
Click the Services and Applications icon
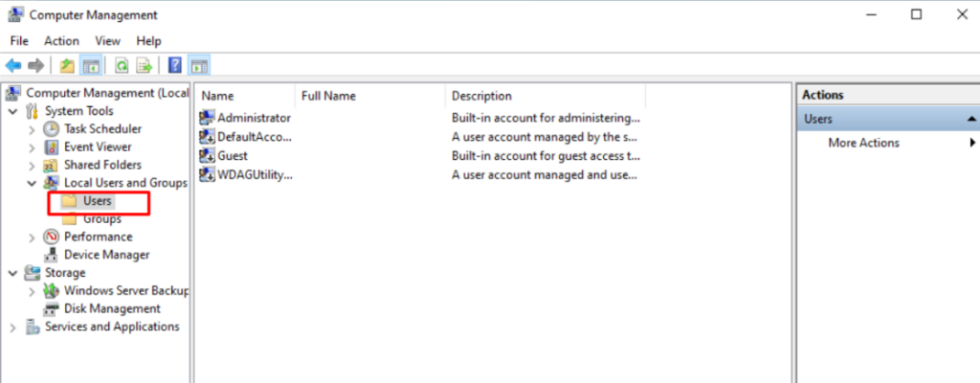[x=33, y=327]
